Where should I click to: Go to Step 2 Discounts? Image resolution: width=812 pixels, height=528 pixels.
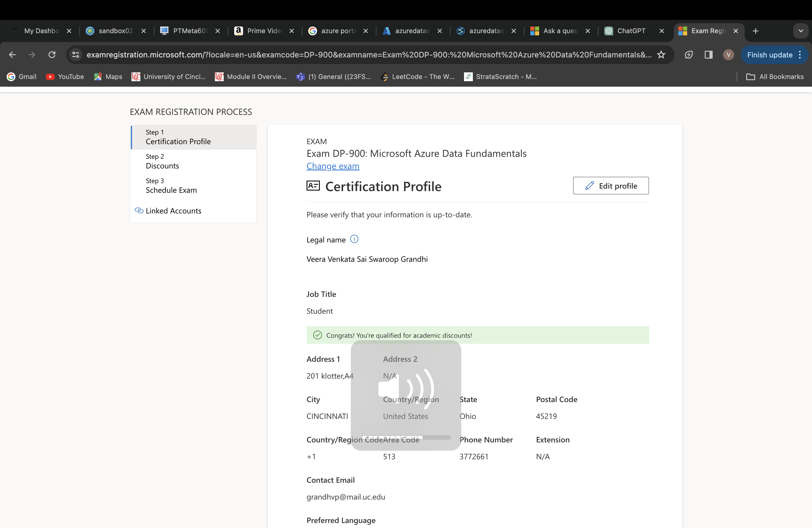click(162, 162)
